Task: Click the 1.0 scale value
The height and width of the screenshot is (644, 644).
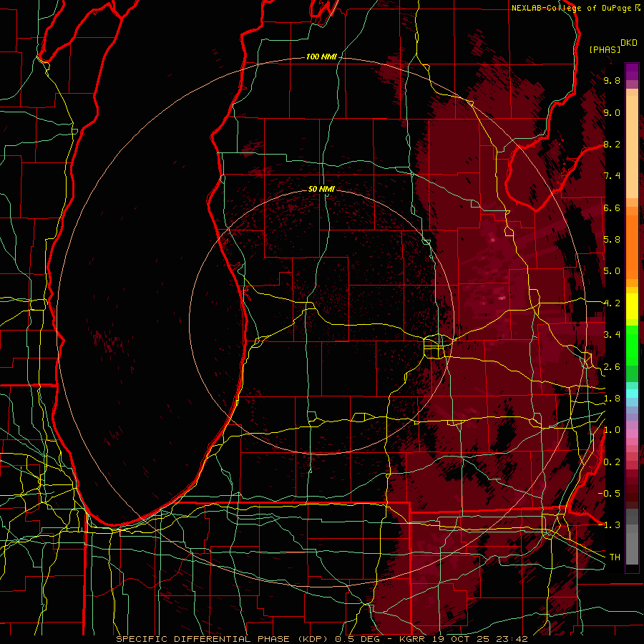Action: coord(612,430)
